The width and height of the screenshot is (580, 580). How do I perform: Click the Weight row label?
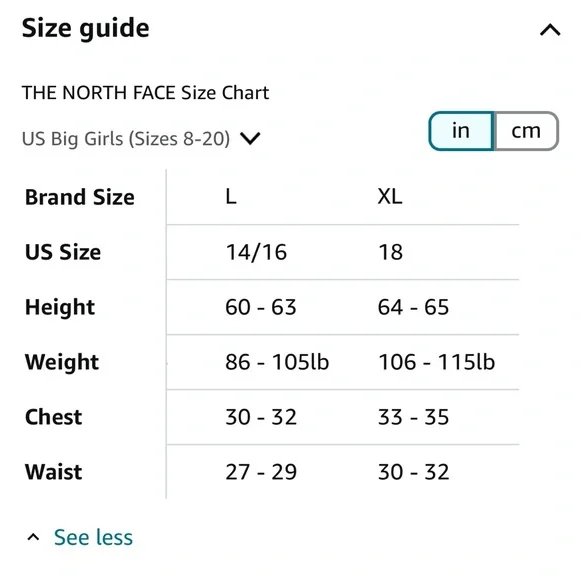(x=62, y=362)
